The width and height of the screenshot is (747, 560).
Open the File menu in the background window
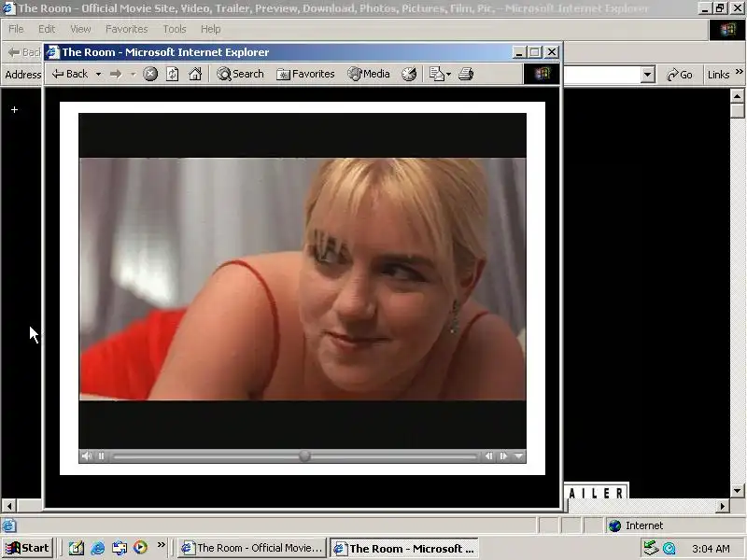click(x=16, y=29)
